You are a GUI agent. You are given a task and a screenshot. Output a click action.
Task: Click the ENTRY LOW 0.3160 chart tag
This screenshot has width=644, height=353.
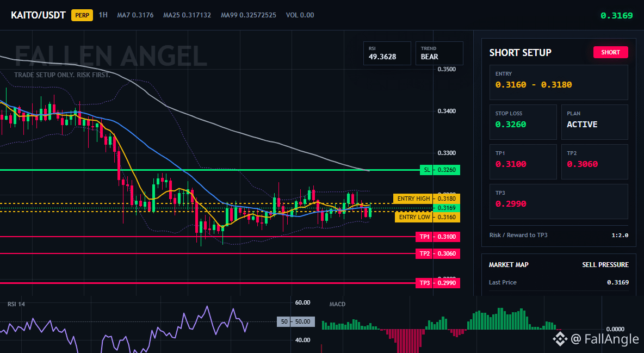[x=428, y=217]
